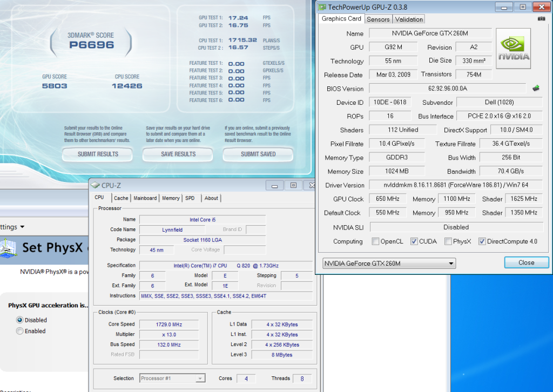The width and height of the screenshot is (553, 392).
Task: Click the SUBMIT RESULTS button in 3DMark
Action: (98, 154)
